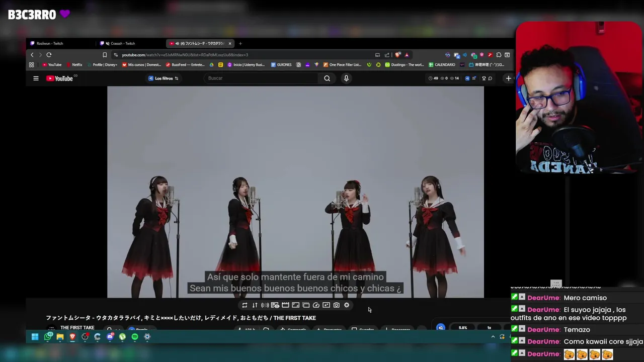The image size is (644, 362).
Task: Toggle cinema mode filmstrip icon under video
Action: pos(285,305)
